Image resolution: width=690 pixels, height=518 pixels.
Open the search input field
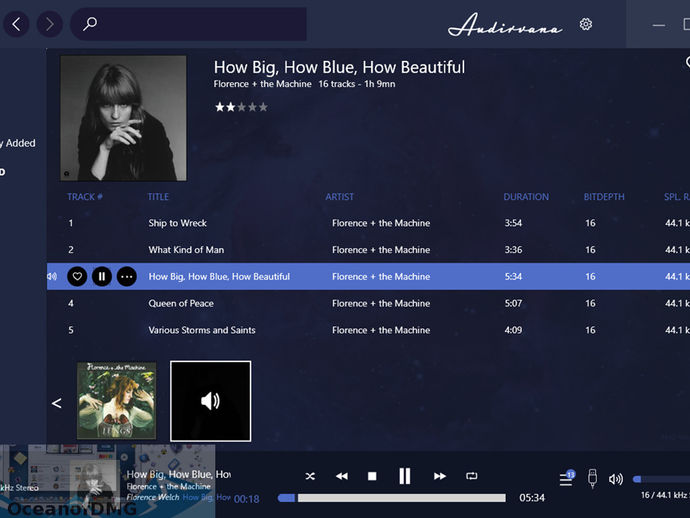(188, 24)
